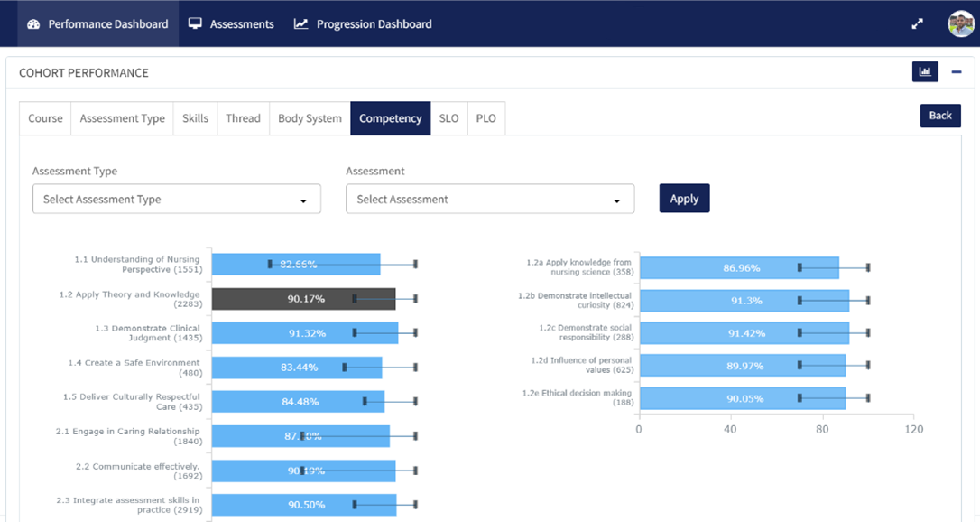Open the PLO tab
Image resolution: width=980 pixels, height=522 pixels.
pyautogui.click(x=485, y=118)
